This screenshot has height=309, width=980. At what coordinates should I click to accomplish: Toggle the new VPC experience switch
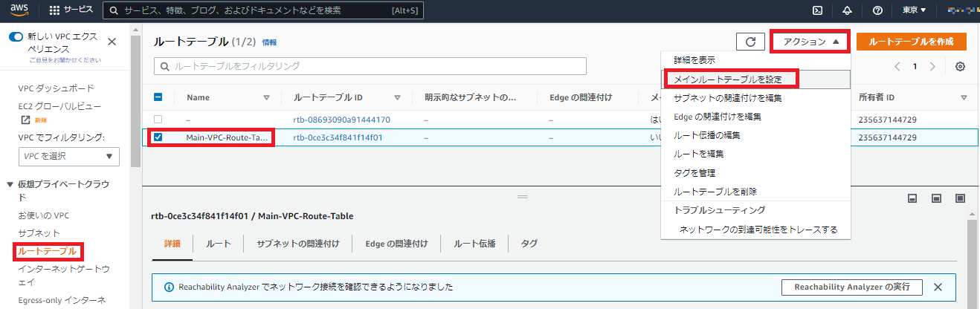[16, 36]
